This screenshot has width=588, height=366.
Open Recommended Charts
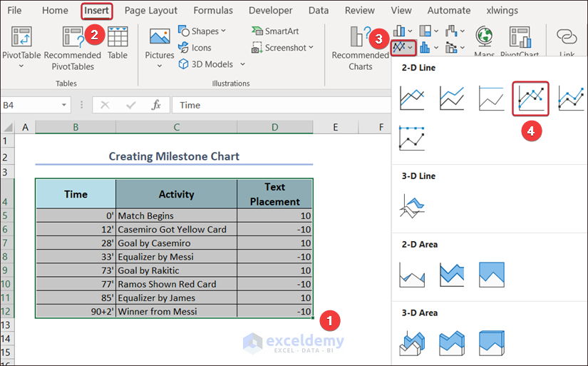tap(361, 48)
